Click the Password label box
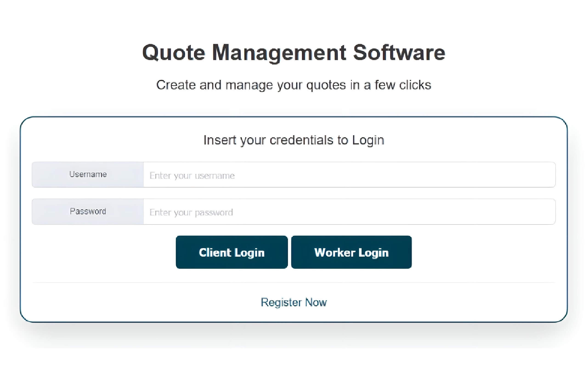Image resolution: width=588 pixels, height=392 pixels. (x=88, y=211)
